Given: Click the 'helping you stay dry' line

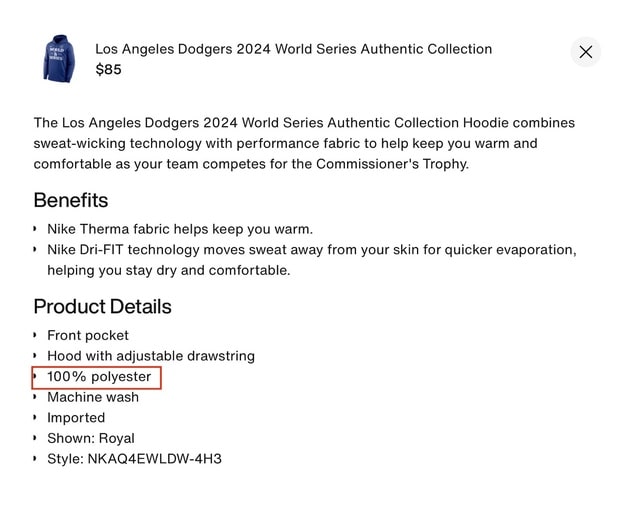Looking at the screenshot, I should [x=168, y=270].
